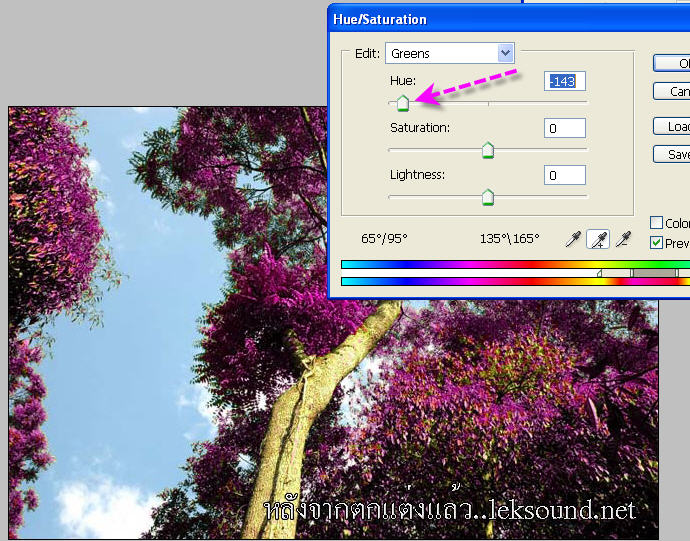The height and width of the screenshot is (541, 690).
Task: Click the 135°\165° range text
Action: coord(510,239)
